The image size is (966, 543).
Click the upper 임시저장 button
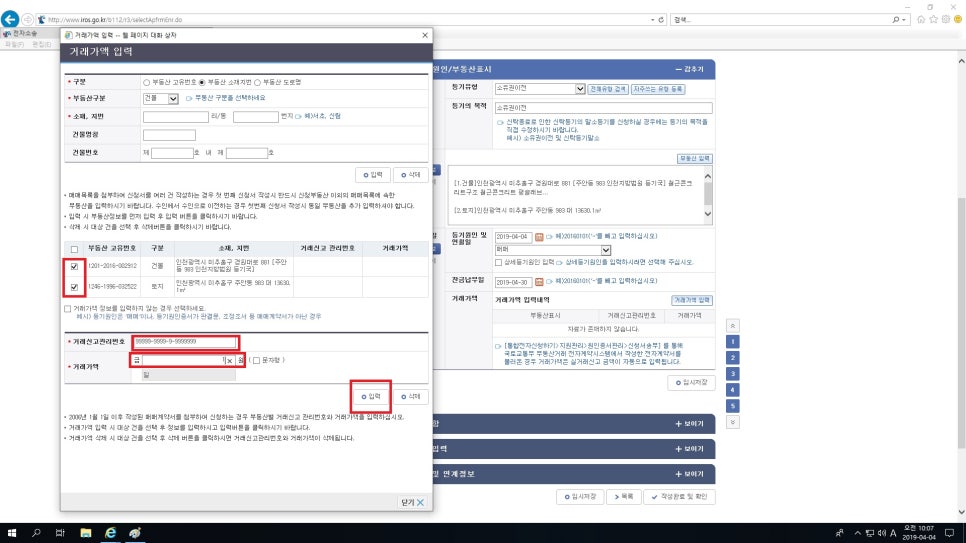coord(691,383)
